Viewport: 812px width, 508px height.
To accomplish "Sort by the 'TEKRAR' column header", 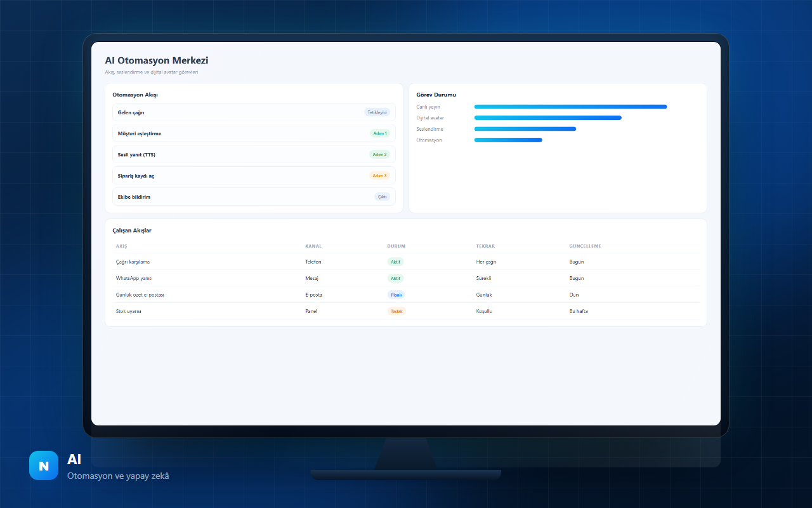I will pos(485,246).
